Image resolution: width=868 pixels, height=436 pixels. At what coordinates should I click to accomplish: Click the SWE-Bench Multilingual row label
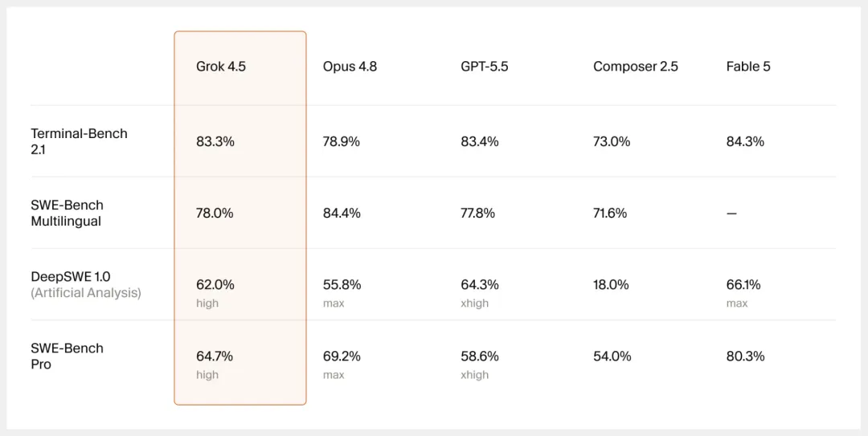(67, 213)
